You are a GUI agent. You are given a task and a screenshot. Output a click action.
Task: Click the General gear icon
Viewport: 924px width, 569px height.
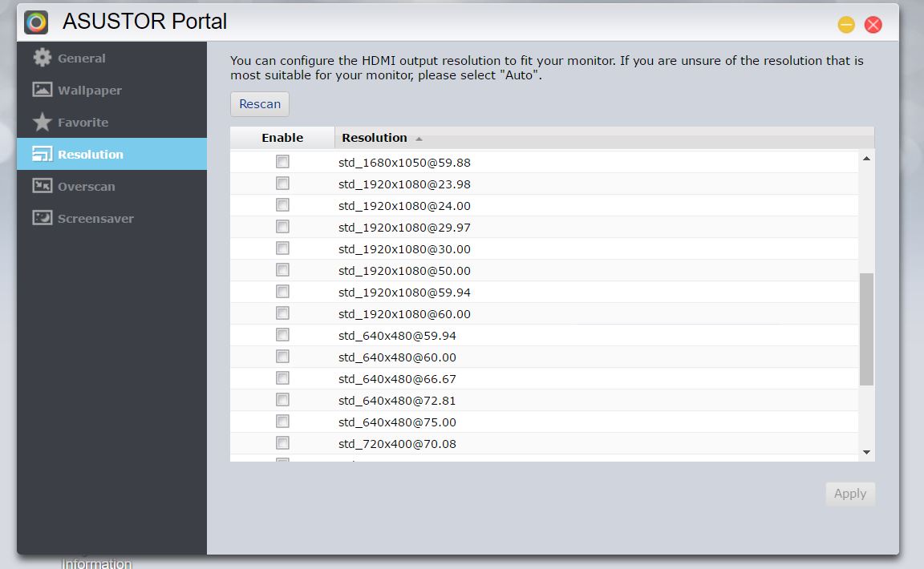pyautogui.click(x=42, y=58)
